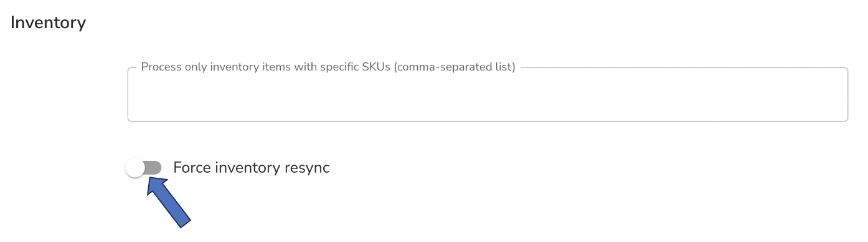Click the white knob of the resync switch
This screenshot has width=868, height=242.
tap(134, 168)
